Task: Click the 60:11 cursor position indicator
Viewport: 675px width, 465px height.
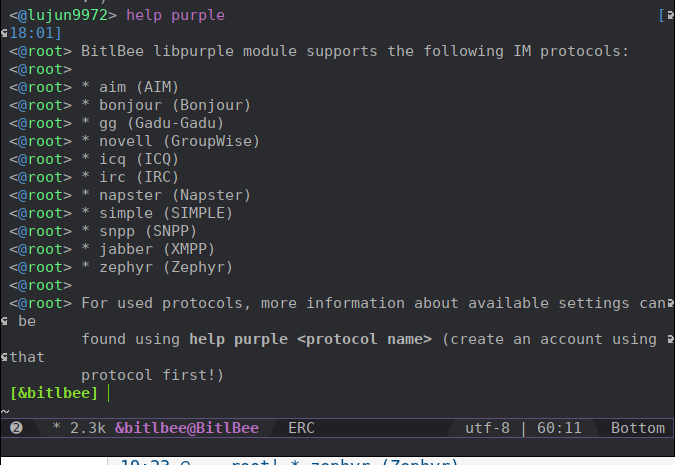Action: pyautogui.click(x=557, y=428)
